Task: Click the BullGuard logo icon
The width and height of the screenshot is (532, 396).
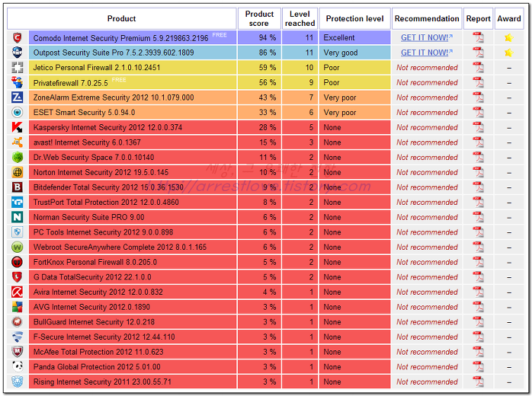Action: [18, 321]
